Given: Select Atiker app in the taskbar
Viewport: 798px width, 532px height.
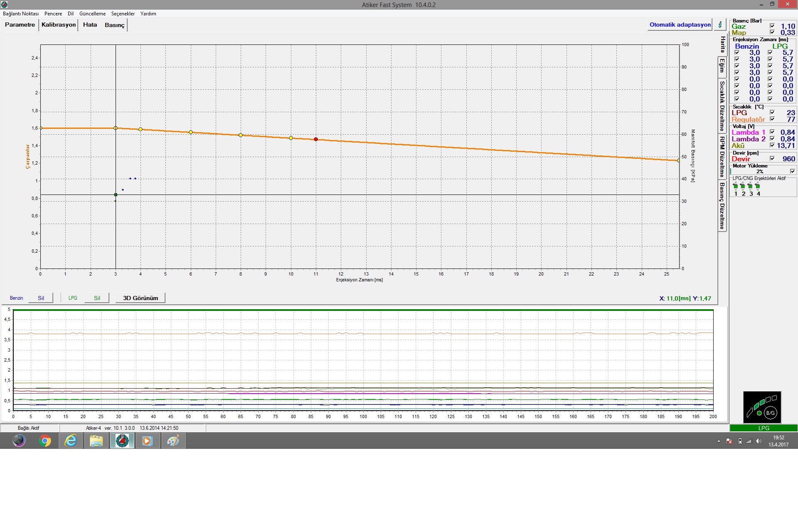Looking at the screenshot, I should 122,441.
